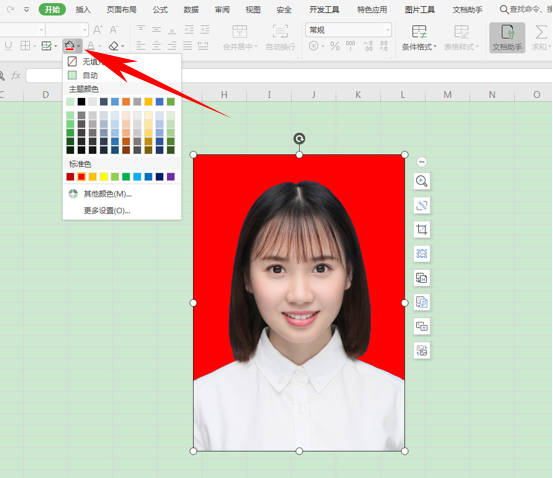The height and width of the screenshot is (478, 553).
Task: Click the rotate handle above the photo
Action: (x=299, y=139)
